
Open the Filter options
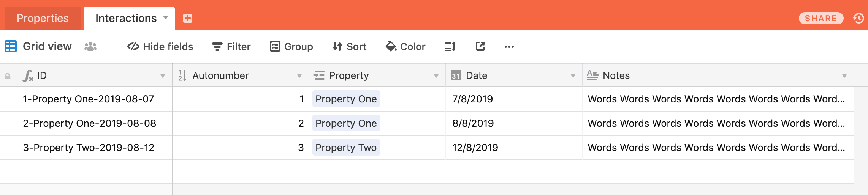231,47
